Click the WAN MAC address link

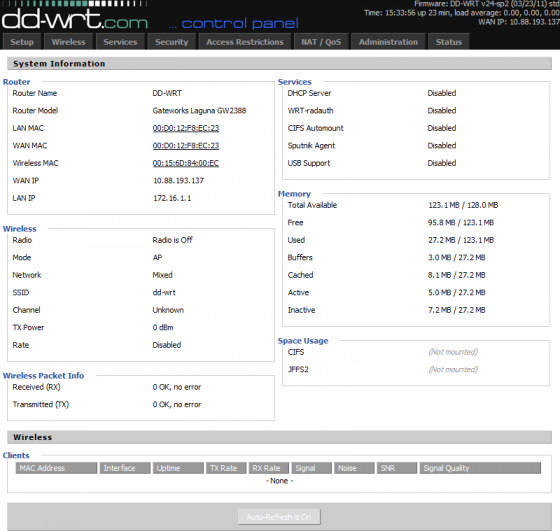(186, 146)
